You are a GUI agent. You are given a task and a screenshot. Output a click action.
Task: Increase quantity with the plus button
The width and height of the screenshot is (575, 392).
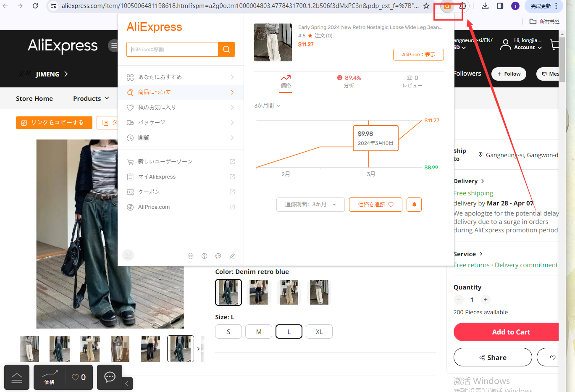[486, 300]
